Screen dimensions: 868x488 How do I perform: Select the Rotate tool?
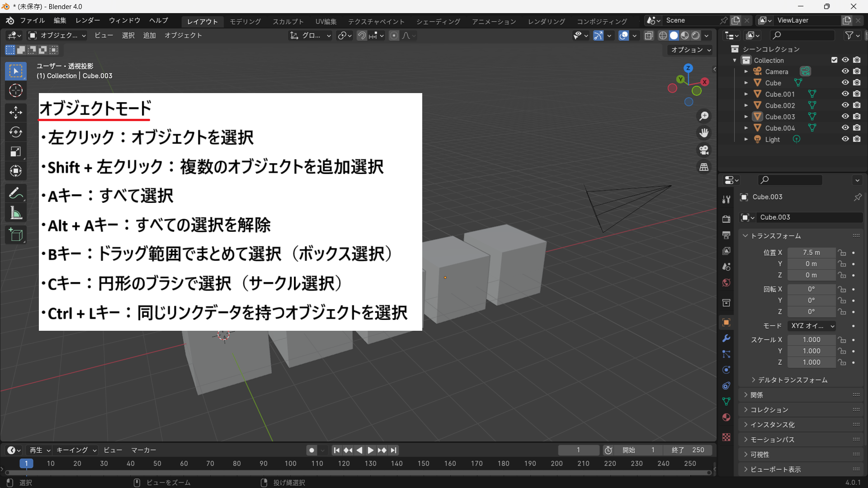coord(16,132)
